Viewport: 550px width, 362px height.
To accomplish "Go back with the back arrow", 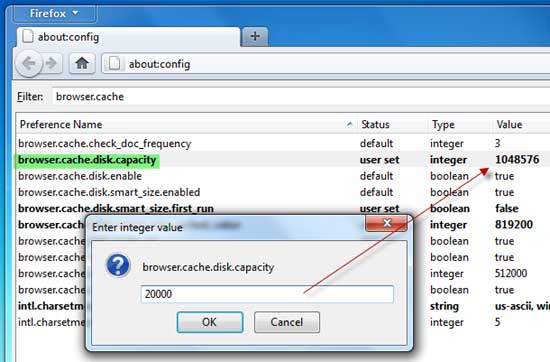I will point(29,64).
